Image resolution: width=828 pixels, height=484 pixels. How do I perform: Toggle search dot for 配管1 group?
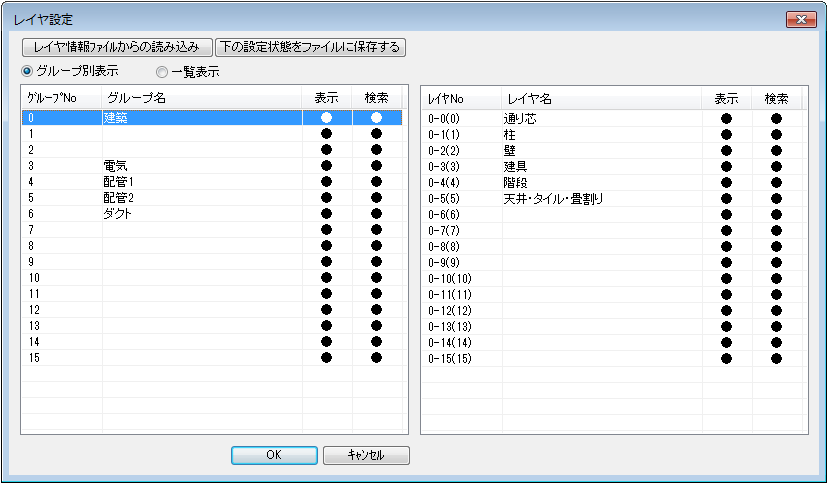[376, 182]
